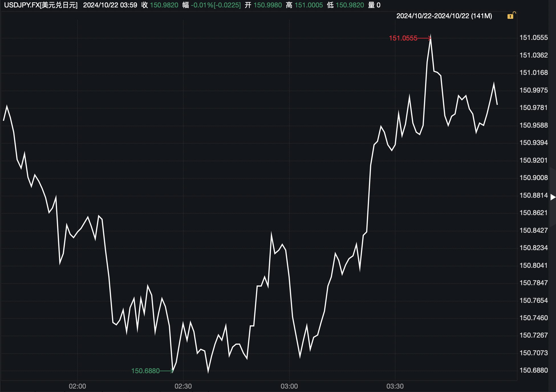This screenshot has width=556, height=392.
Task: Click the high price 151.0005 value
Action: coord(309,5)
